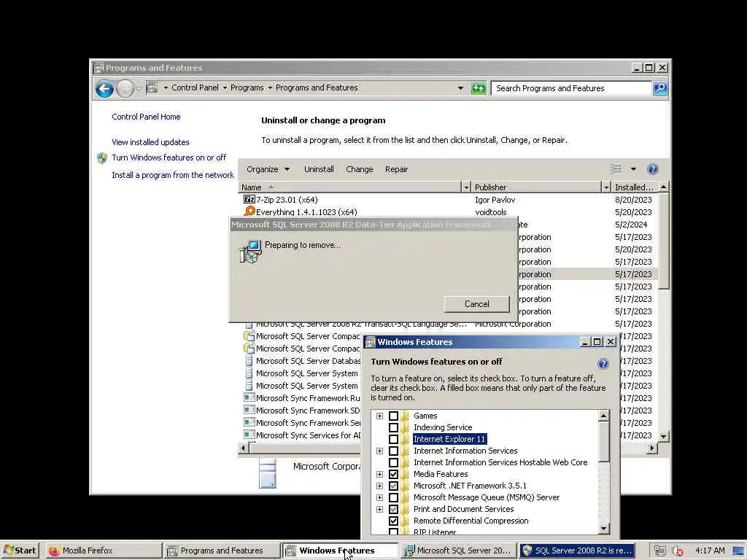Image resolution: width=747 pixels, height=560 pixels.
Task: Click the shield icon next to Turn Windows features
Action: tap(102, 157)
